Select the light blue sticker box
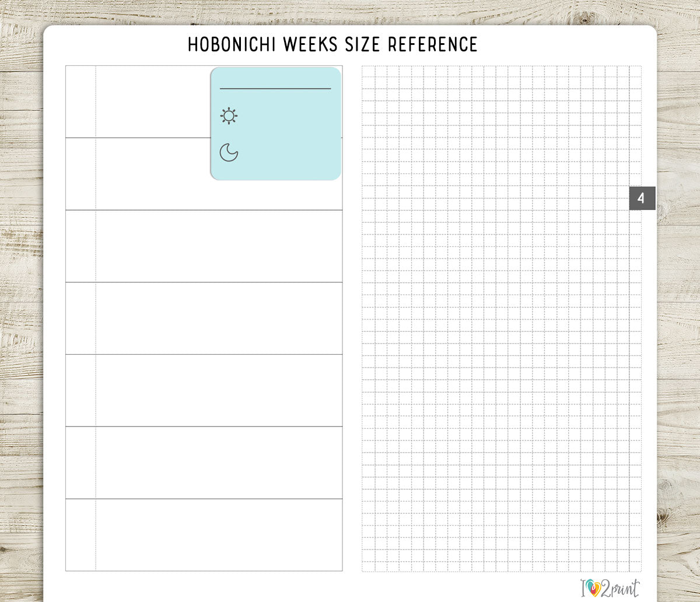The image size is (700, 602). coord(275,123)
